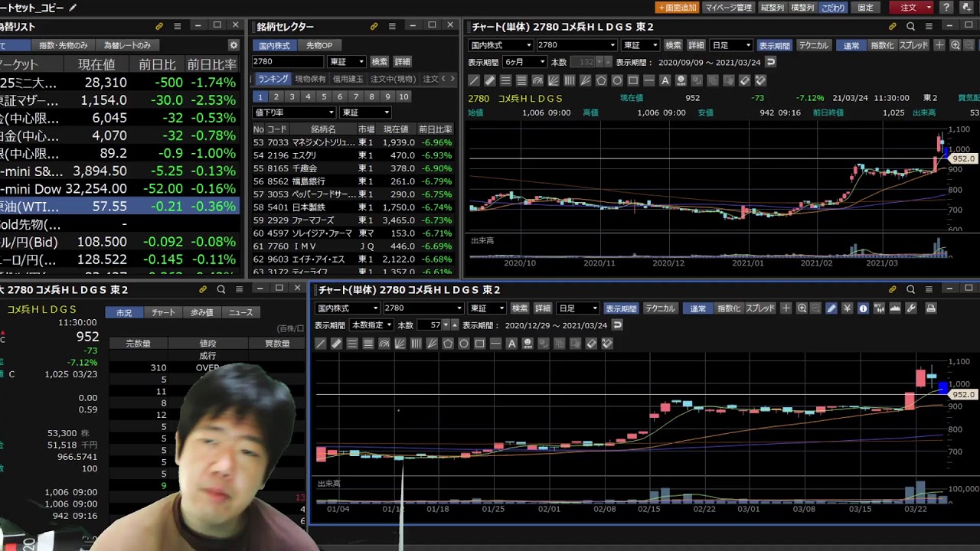Open the 日足 timeframe dropdown in top chart
The height and width of the screenshot is (551, 980).
[x=731, y=45]
